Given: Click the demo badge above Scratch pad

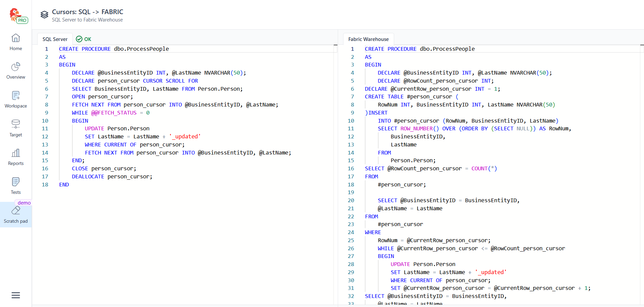Looking at the screenshot, I should pyautogui.click(x=24, y=203).
